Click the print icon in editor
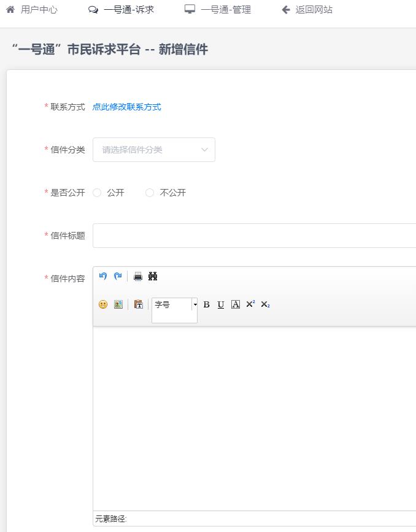This screenshot has width=416, height=532. pyautogui.click(x=138, y=277)
